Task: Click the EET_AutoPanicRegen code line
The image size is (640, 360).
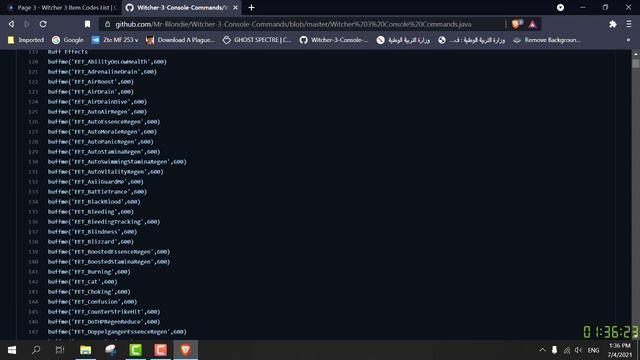Action: [100, 142]
